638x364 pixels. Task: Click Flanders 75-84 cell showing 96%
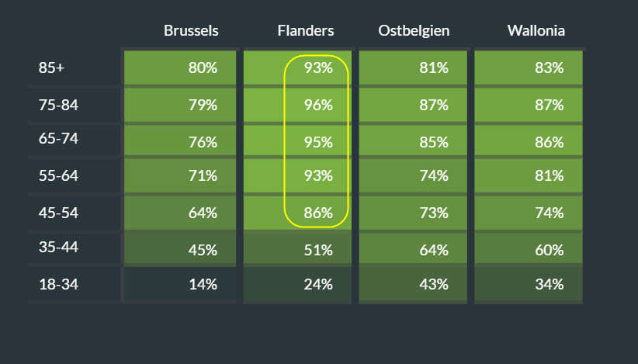click(x=297, y=105)
